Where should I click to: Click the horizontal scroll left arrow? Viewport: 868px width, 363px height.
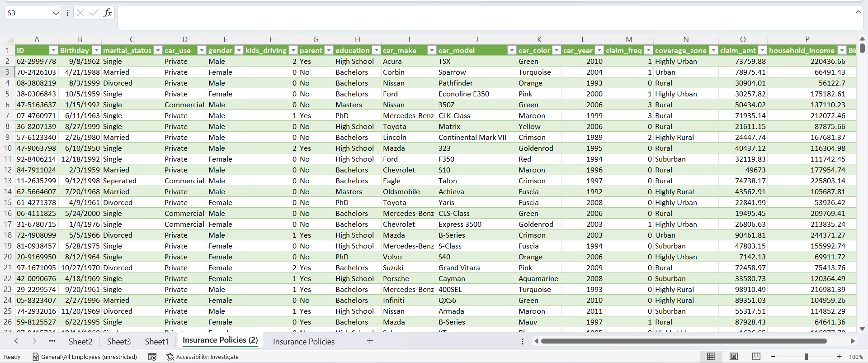[536, 341]
